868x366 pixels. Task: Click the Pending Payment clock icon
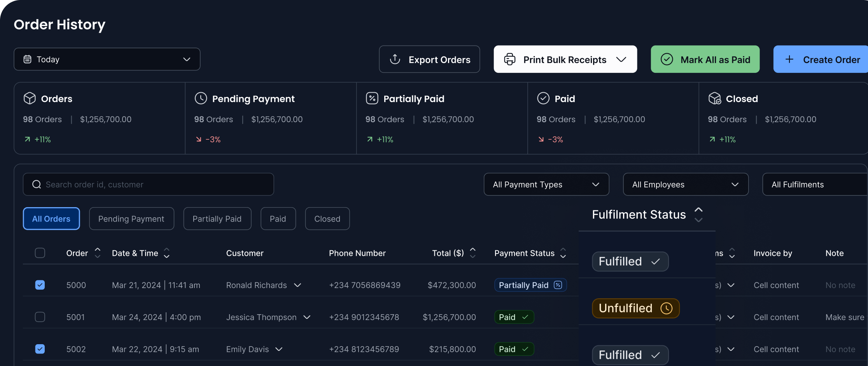[201, 99]
